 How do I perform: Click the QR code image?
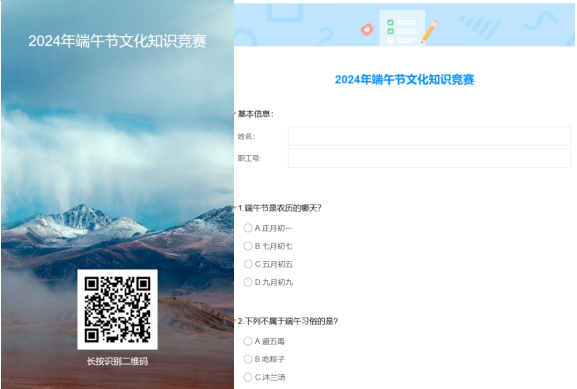pos(117,310)
